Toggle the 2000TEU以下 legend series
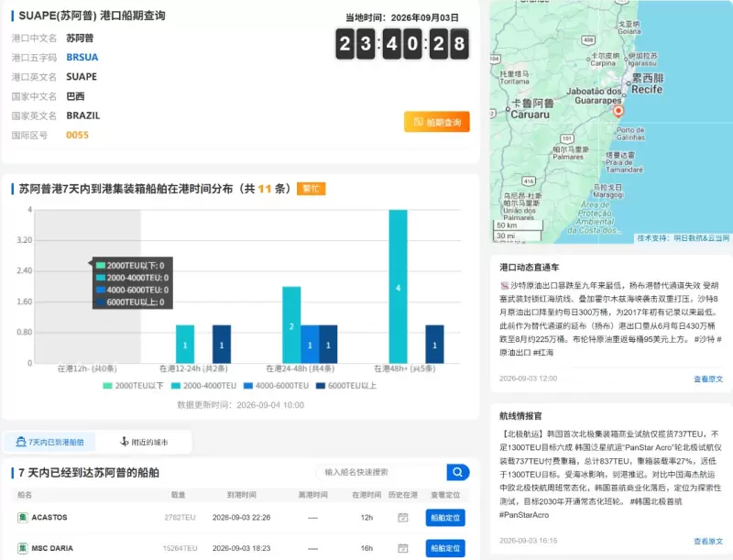Screen dimensions: 733x560 click(133, 386)
